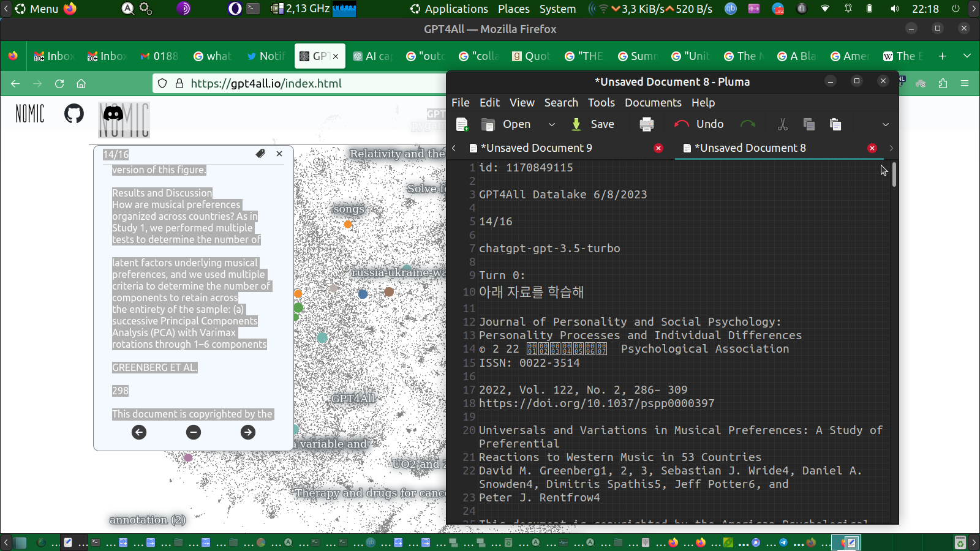Image resolution: width=980 pixels, height=551 pixels.
Task: Switch to Unsaved Document 9 tab
Action: 536,148
